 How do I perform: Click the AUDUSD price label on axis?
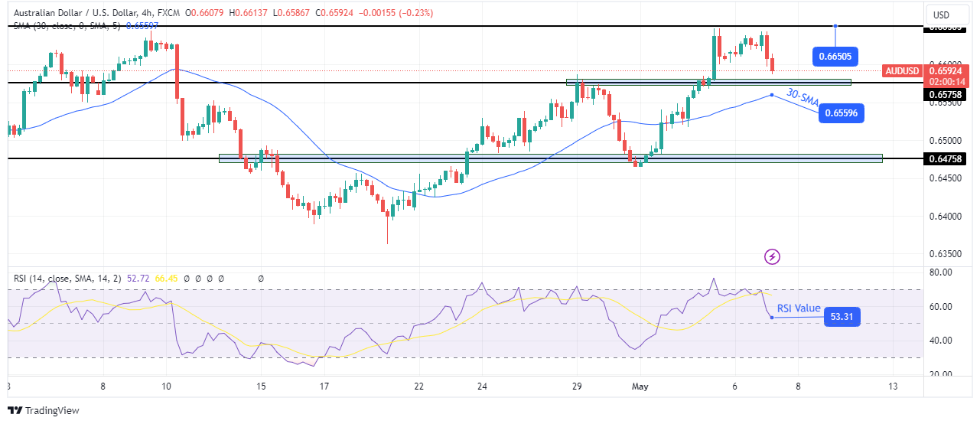tap(902, 70)
